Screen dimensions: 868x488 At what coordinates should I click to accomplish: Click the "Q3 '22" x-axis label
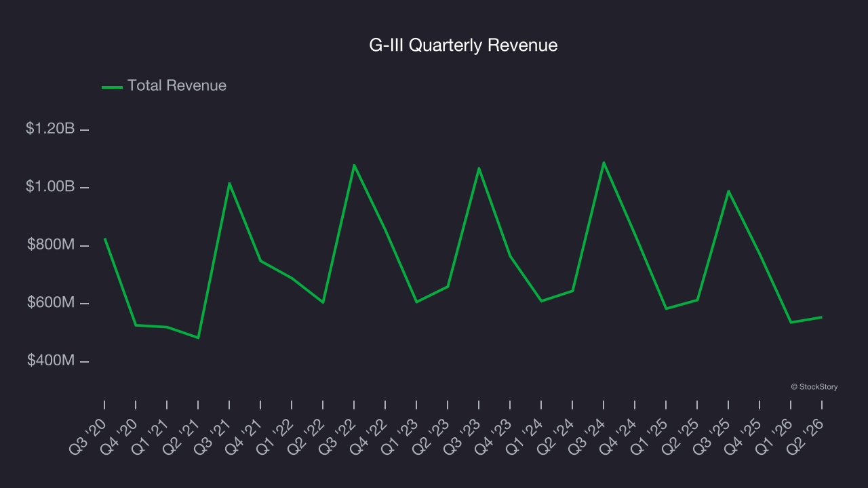click(339, 437)
